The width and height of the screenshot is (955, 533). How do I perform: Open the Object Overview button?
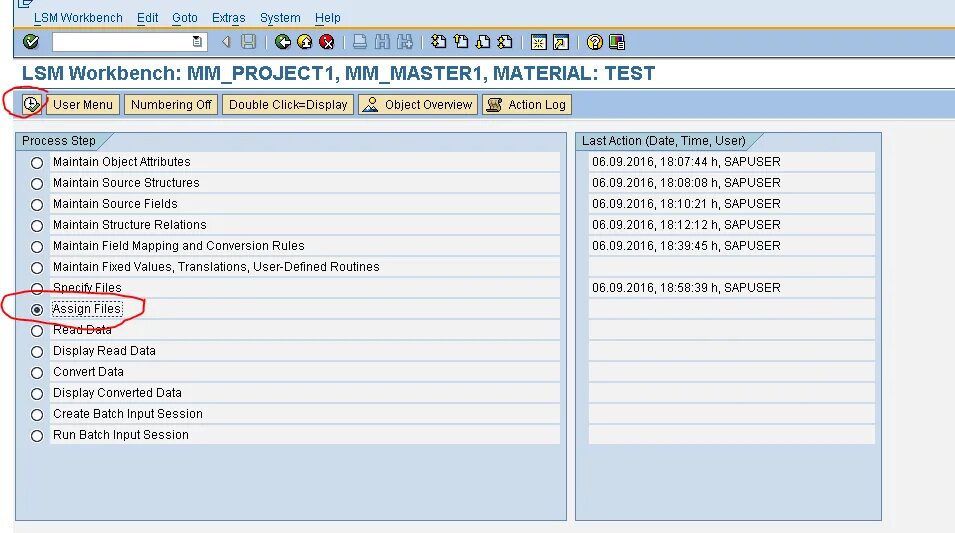pos(418,104)
